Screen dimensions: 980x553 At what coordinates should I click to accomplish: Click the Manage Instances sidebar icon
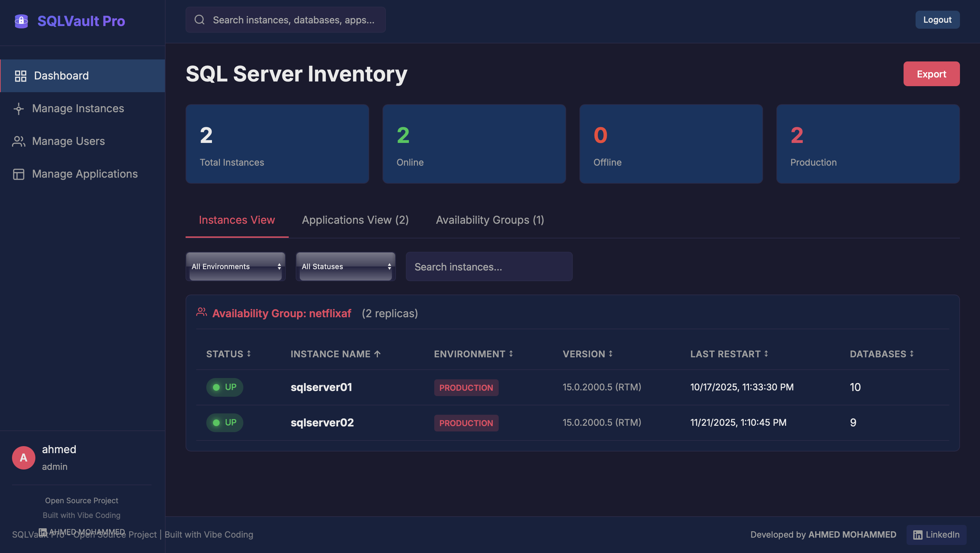[19, 109]
